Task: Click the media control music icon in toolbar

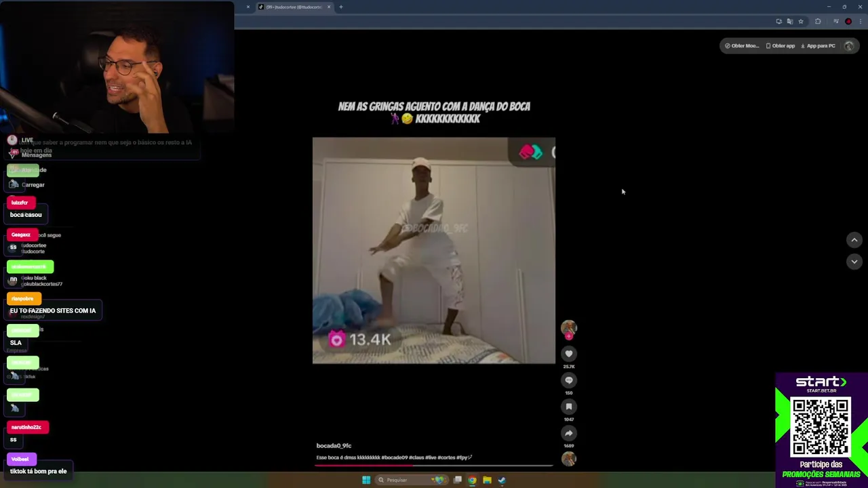Action: (x=836, y=21)
